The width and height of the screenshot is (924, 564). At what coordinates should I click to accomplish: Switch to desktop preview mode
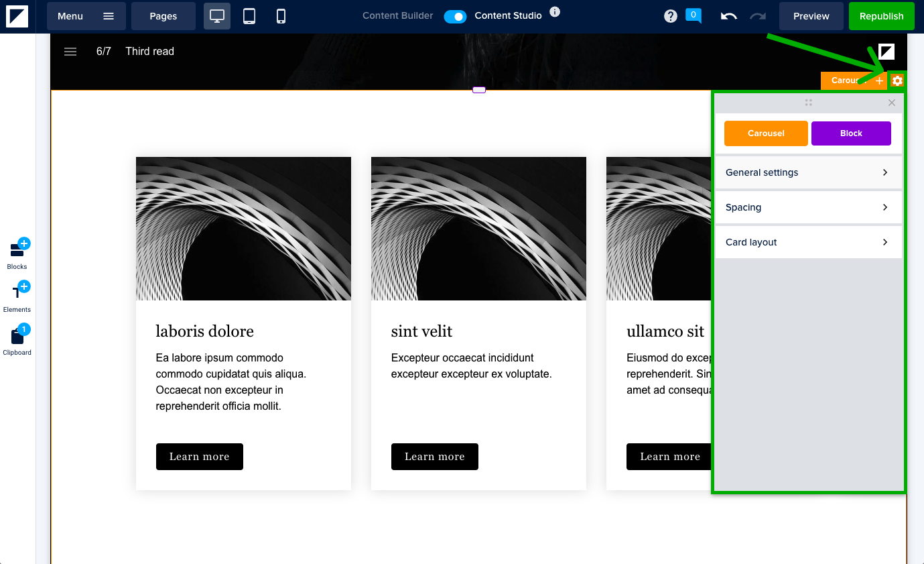coord(217,16)
